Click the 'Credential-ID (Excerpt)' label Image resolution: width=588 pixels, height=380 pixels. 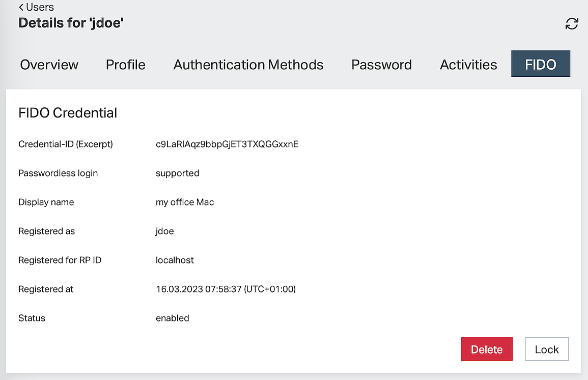coord(66,144)
